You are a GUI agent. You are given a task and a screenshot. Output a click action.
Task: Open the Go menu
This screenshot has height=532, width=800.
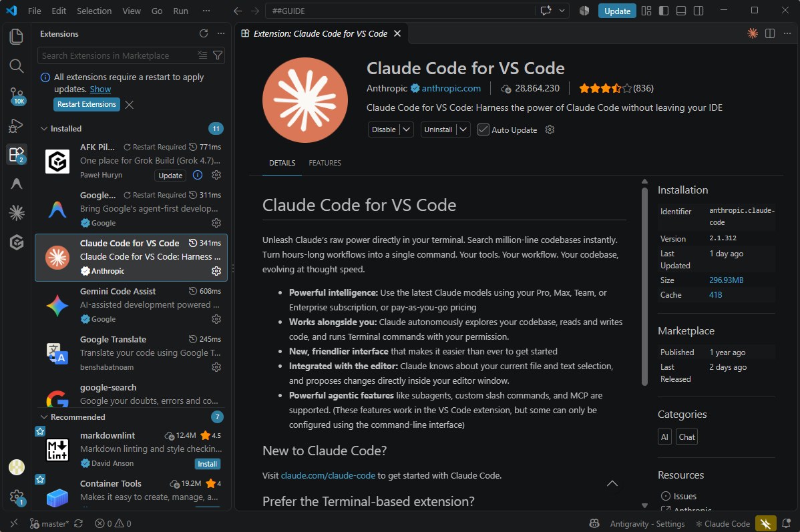click(x=157, y=11)
